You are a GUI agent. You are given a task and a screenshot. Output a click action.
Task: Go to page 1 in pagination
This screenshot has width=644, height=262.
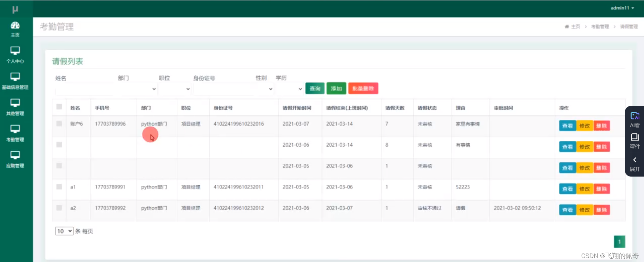click(x=619, y=242)
